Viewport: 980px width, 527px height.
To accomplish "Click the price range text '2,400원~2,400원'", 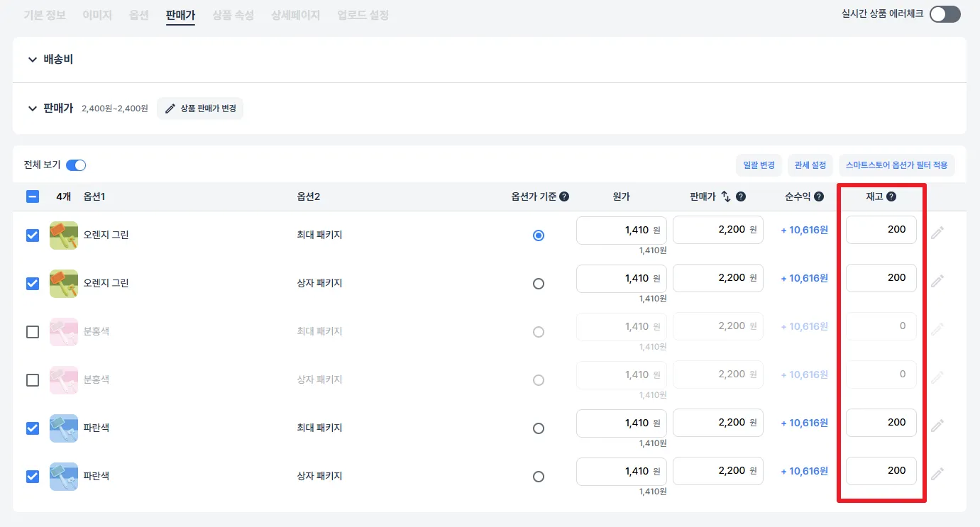I will coord(115,109).
